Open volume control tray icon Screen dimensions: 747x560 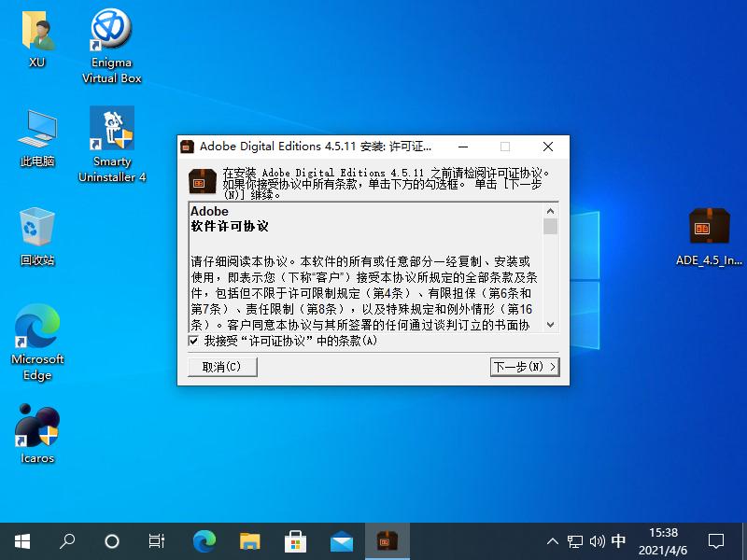pyautogui.click(x=597, y=541)
